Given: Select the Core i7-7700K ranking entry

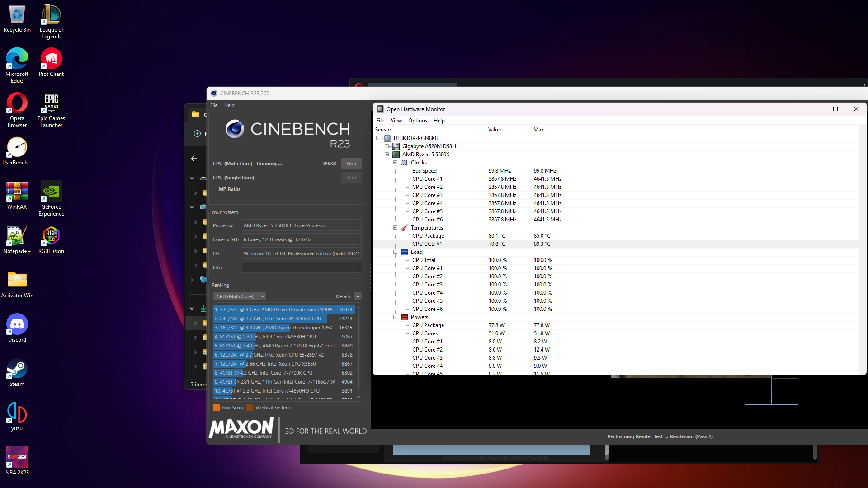Looking at the screenshot, I should tap(283, 373).
